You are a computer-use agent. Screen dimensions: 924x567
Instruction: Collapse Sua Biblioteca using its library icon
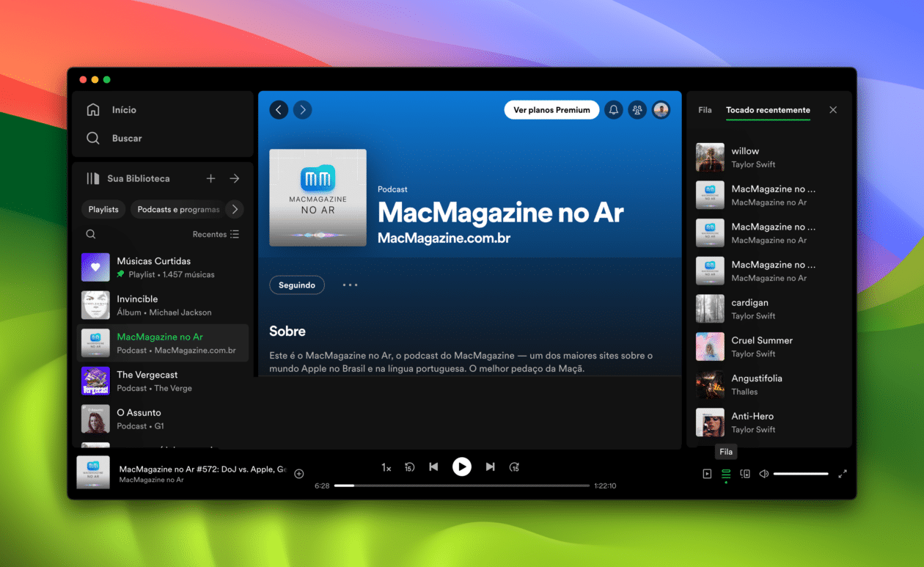93,178
